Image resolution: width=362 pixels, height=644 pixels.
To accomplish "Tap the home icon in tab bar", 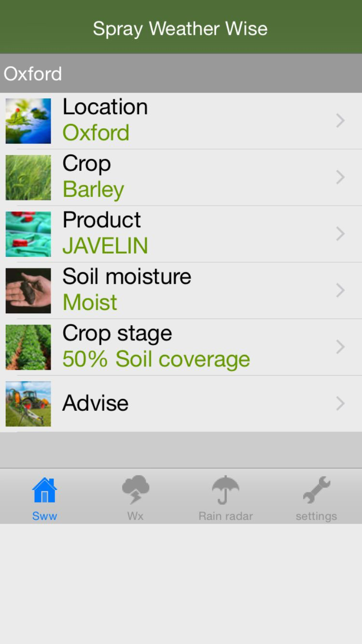I will click(44, 490).
